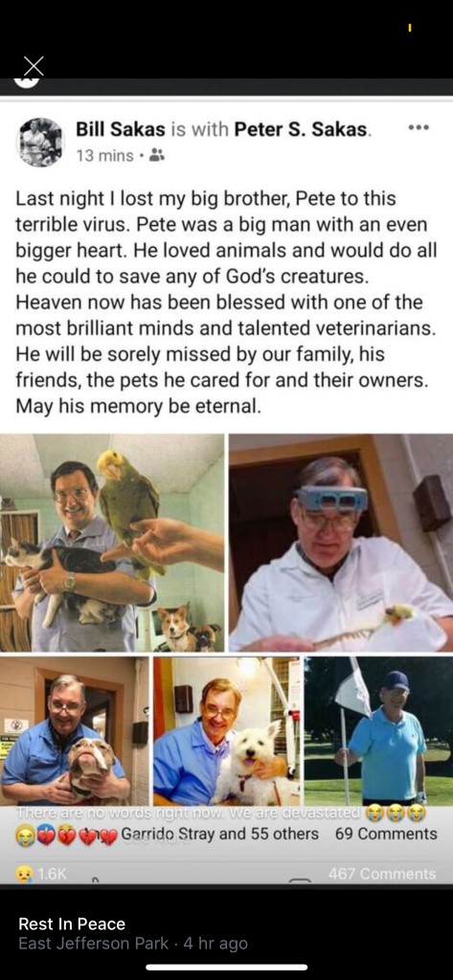Open Bill Sakas profile picture
Viewport: 453px width, 980px height.
pyautogui.click(x=40, y=142)
